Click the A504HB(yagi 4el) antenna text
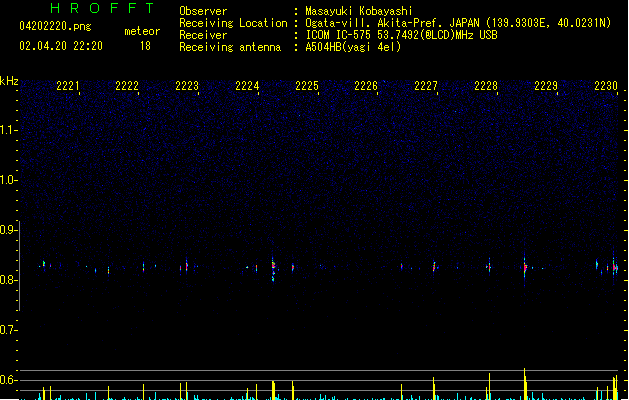Screen dimensions: 629x400 353,47
